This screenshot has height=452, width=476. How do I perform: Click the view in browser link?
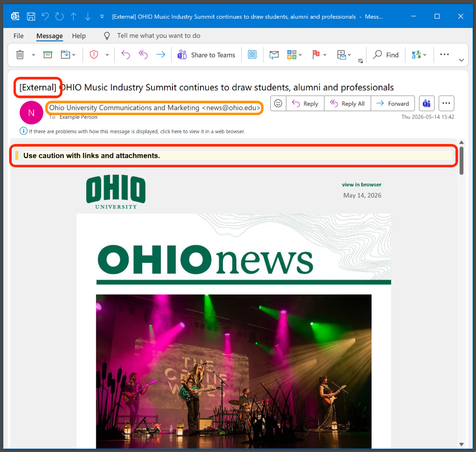coord(362,185)
